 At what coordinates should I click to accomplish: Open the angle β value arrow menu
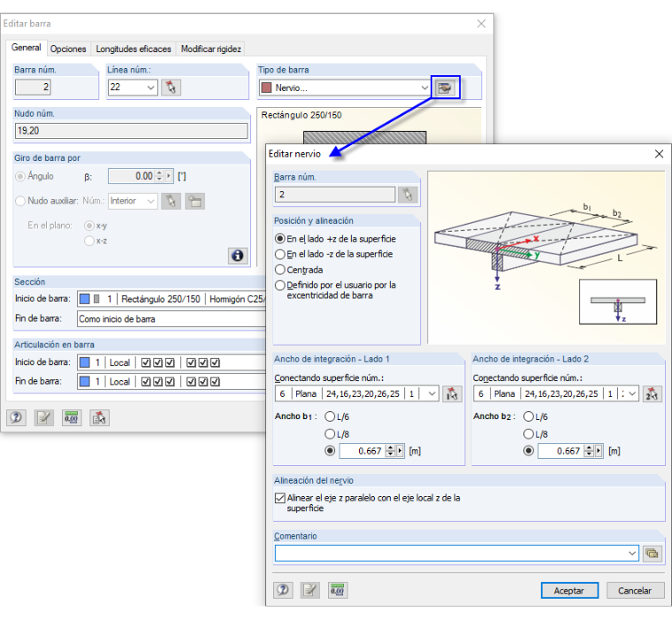[169, 176]
